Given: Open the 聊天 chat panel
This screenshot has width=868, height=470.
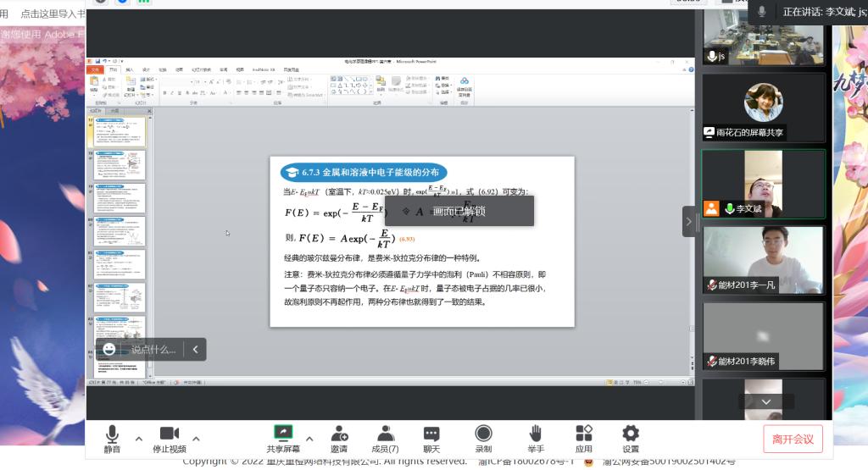Looking at the screenshot, I should tap(431, 440).
